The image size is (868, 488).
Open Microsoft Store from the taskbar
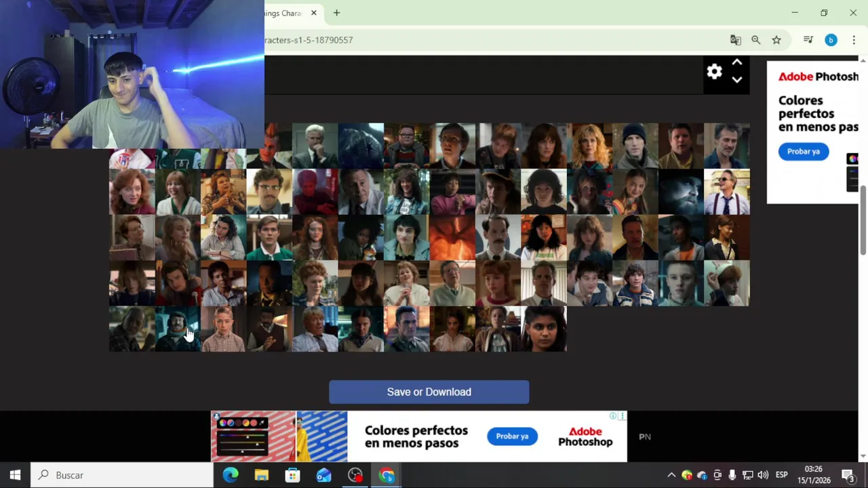click(292, 475)
